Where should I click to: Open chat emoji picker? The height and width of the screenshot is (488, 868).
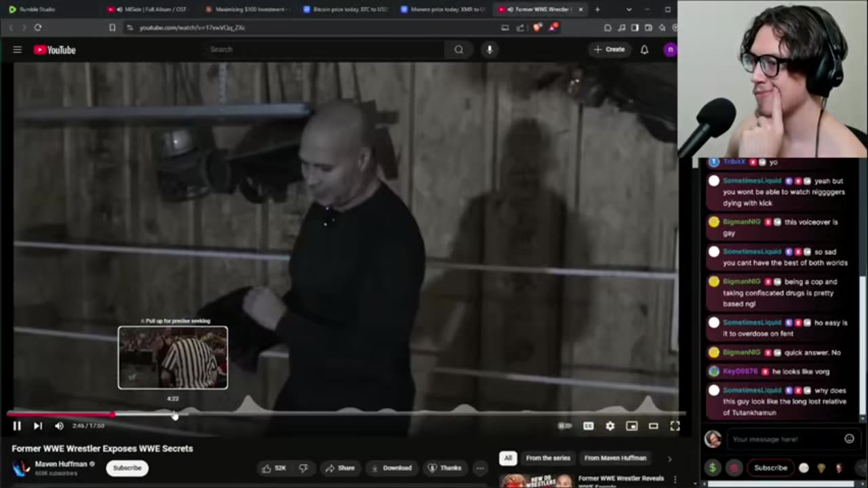coord(849,439)
